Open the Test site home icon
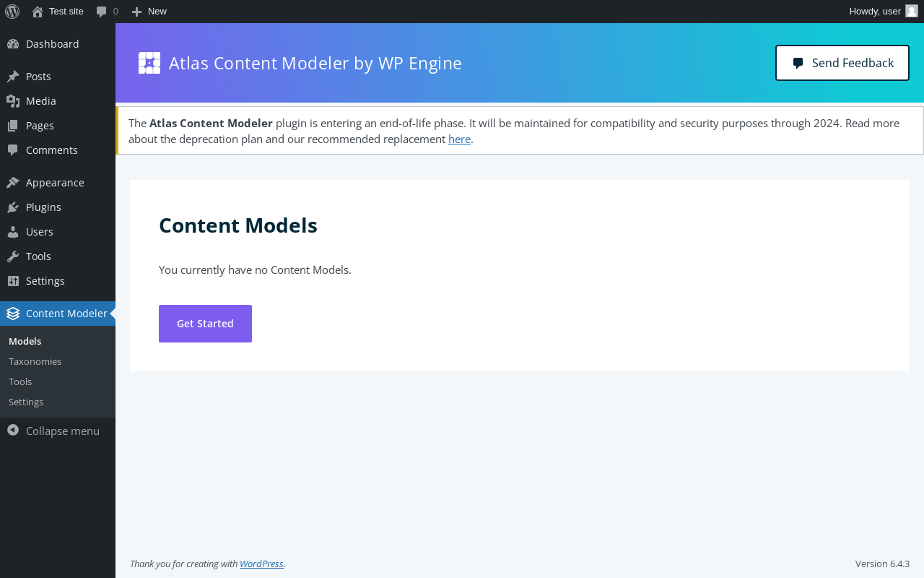 click(38, 12)
